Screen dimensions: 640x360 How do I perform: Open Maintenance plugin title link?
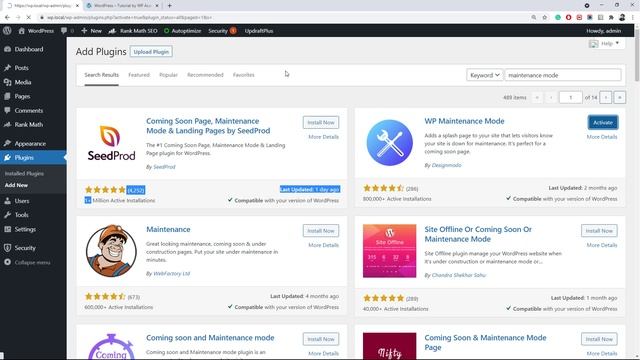[168, 229]
